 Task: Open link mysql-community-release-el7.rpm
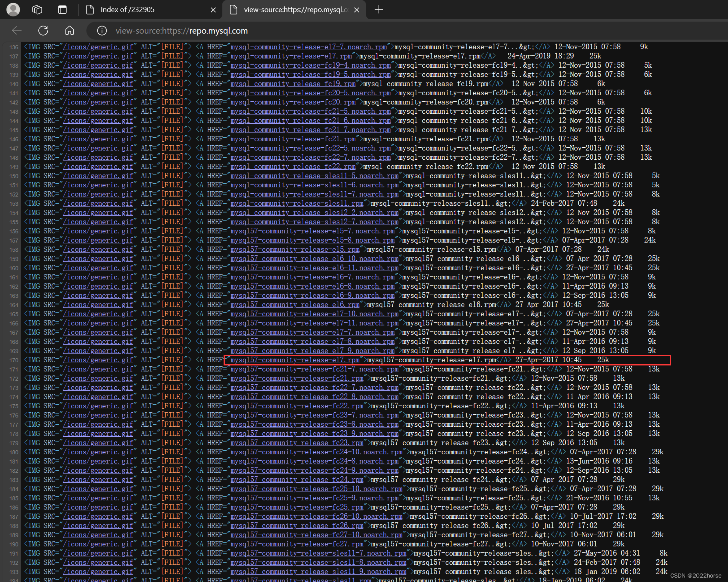coord(291,56)
